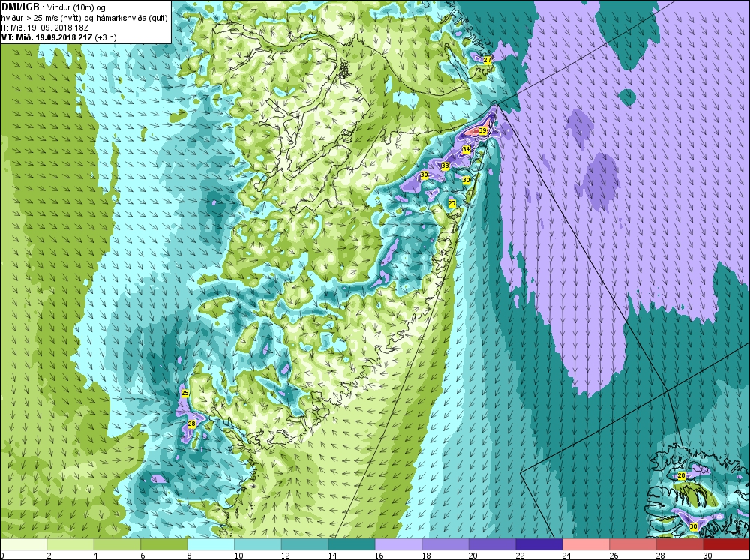The height and width of the screenshot is (560, 750).
Task: Select the legend tick label 24
Action: coord(567,556)
